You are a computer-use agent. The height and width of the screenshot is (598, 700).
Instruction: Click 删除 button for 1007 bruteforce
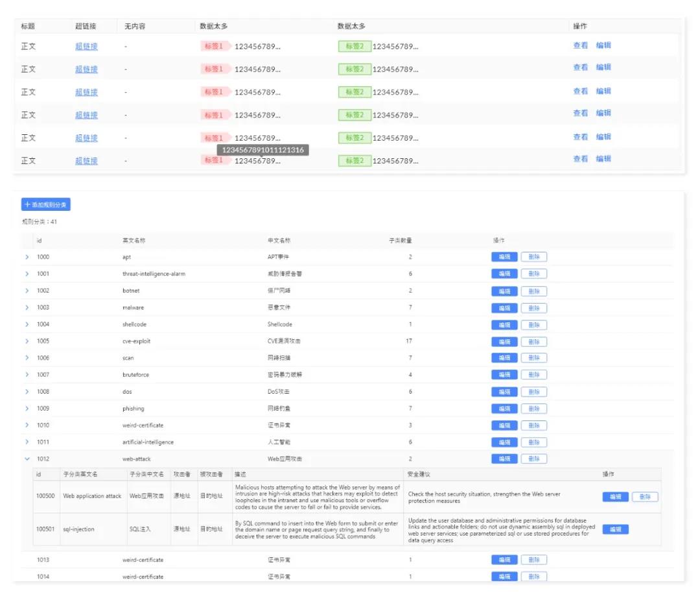[534, 375]
